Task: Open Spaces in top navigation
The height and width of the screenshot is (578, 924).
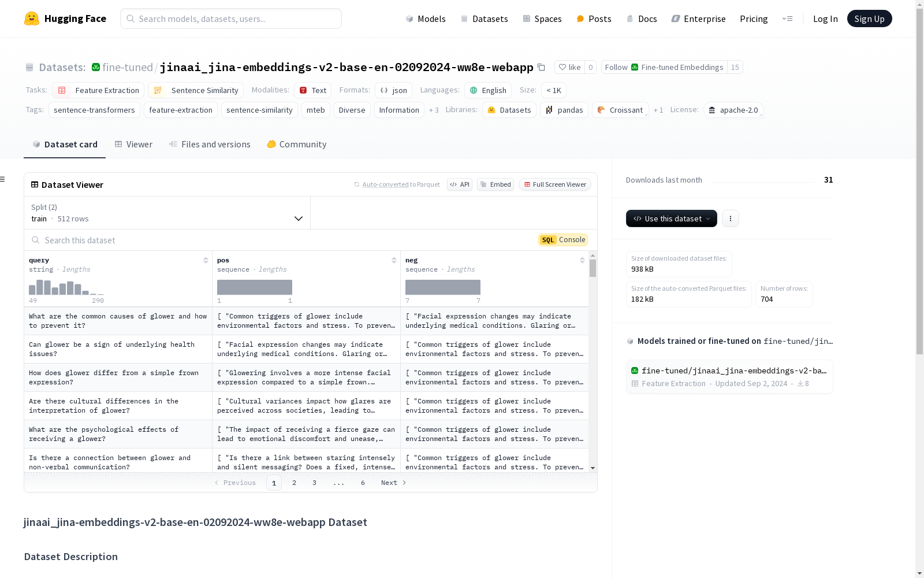Action: [x=542, y=18]
